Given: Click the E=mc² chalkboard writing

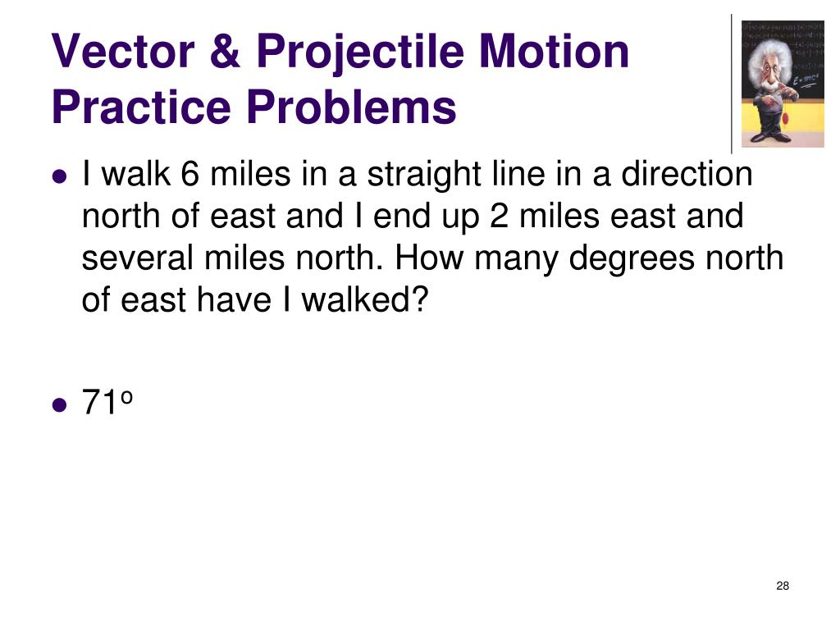Looking at the screenshot, I should coord(806,80).
